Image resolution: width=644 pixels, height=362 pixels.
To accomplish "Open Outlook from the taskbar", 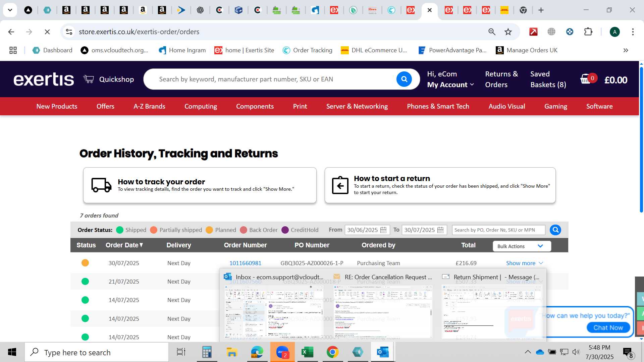I will tap(383, 352).
